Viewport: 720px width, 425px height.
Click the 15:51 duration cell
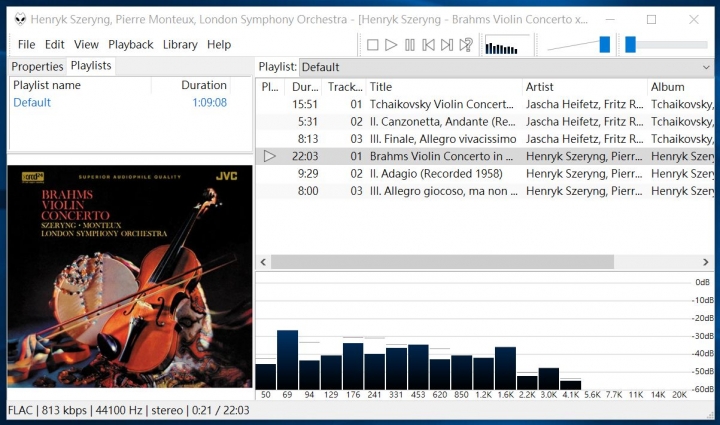coord(305,104)
